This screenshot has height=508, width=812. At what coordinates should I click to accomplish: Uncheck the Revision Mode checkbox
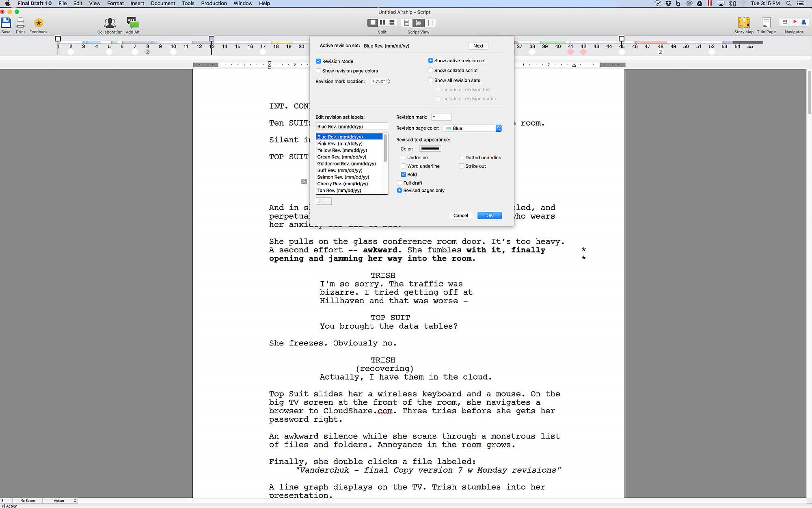tap(318, 61)
